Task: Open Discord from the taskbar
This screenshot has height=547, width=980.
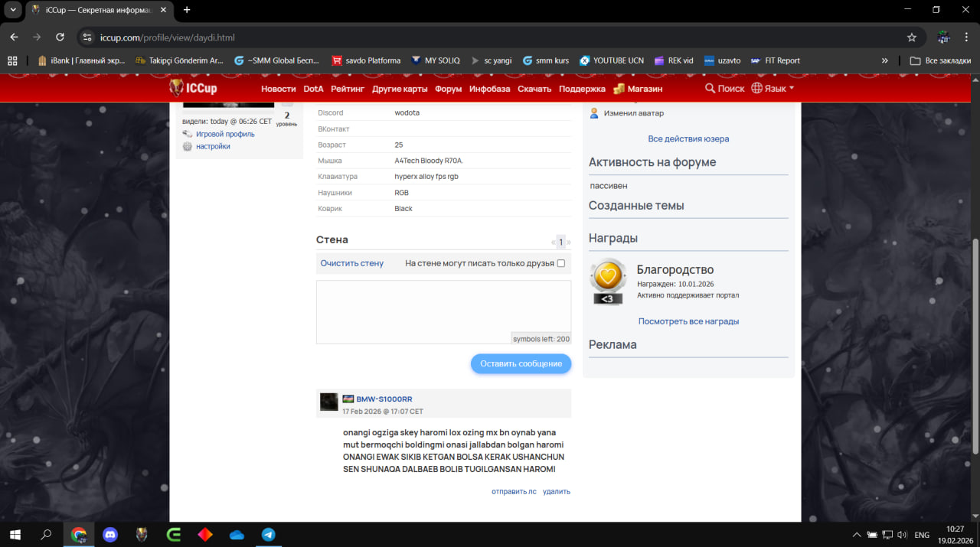Action: [110, 535]
